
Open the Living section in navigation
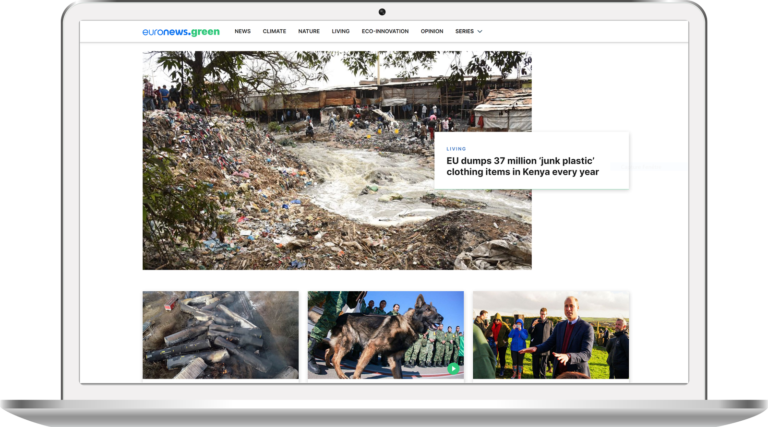pos(340,31)
